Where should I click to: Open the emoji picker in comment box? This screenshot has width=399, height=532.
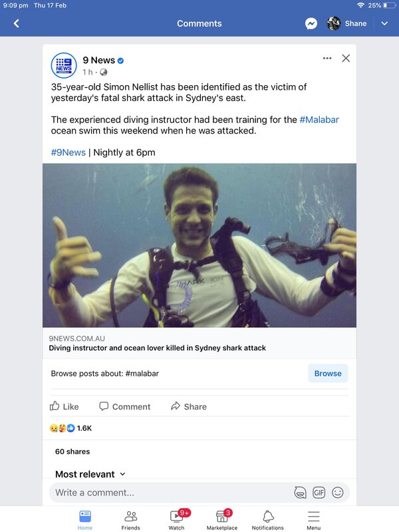click(x=338, y=493)
